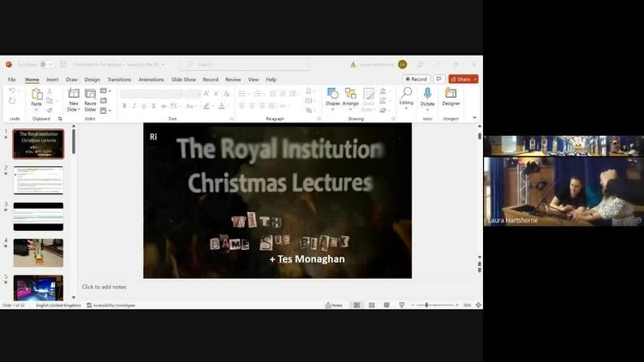644x362 pixels.
Task: Expand the Paste dropdown arrow
Action: pos(37,110)
